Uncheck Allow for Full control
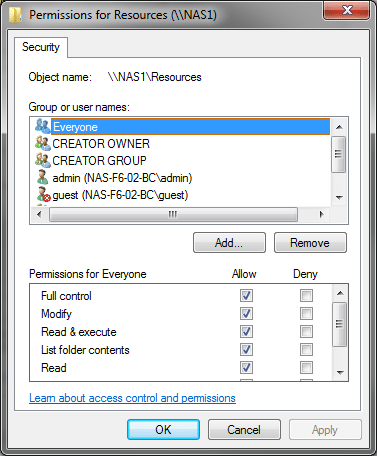Viewport: 377px width, 456px height. pos(246,295)
